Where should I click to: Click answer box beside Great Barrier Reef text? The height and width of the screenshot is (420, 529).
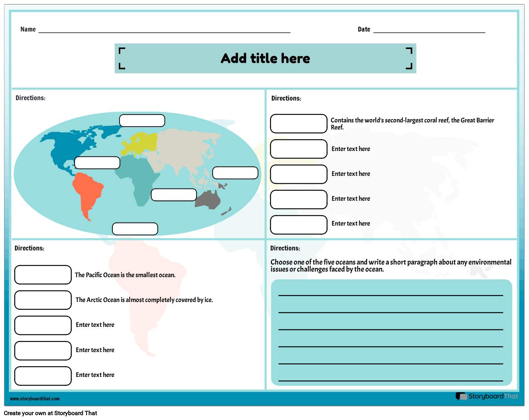pyautogui.click(x=299, y=124)
